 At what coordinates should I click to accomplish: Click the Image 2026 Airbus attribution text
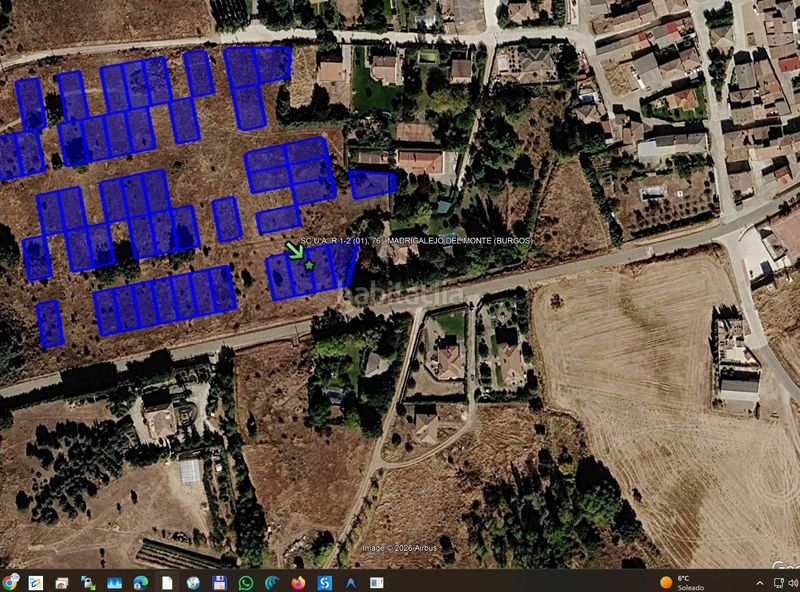click(399, 548)
